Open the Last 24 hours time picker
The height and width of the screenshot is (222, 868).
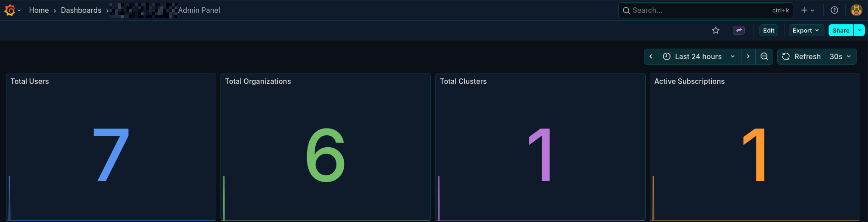(699, 56)
